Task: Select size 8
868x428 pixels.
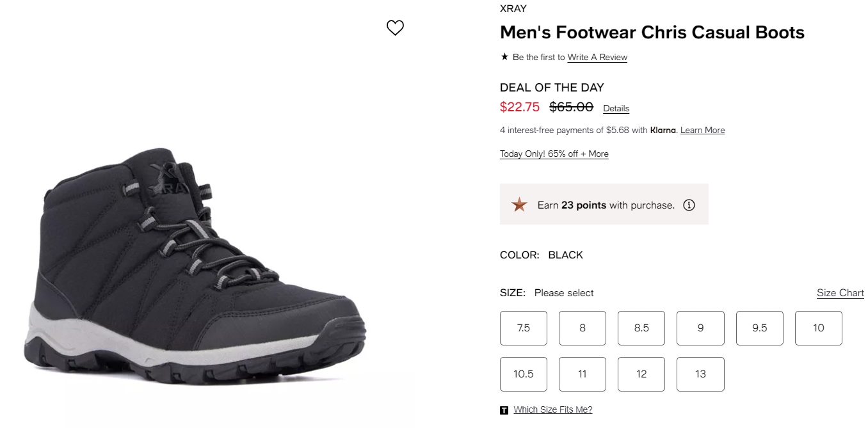Action: coord(583,328)
